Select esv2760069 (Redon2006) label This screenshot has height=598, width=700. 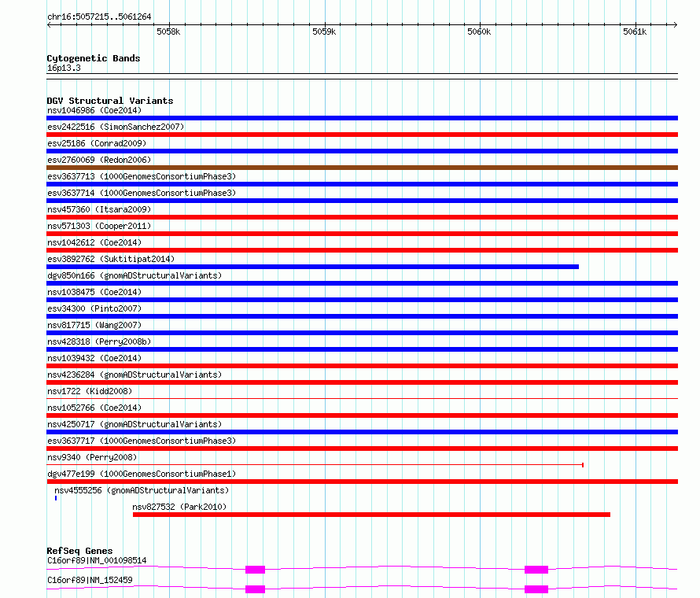(x=99, y=160)
